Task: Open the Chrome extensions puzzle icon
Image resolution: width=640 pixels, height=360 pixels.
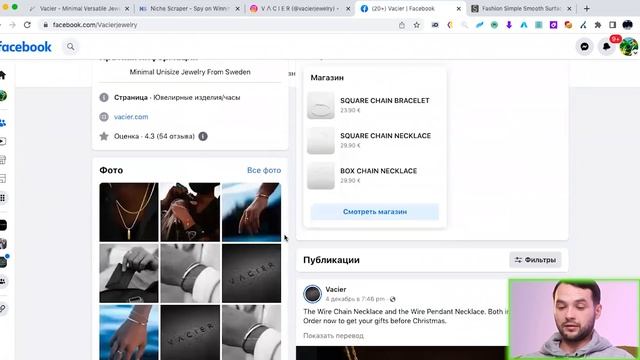Action: pyautogui.click(x=598, y=25)
